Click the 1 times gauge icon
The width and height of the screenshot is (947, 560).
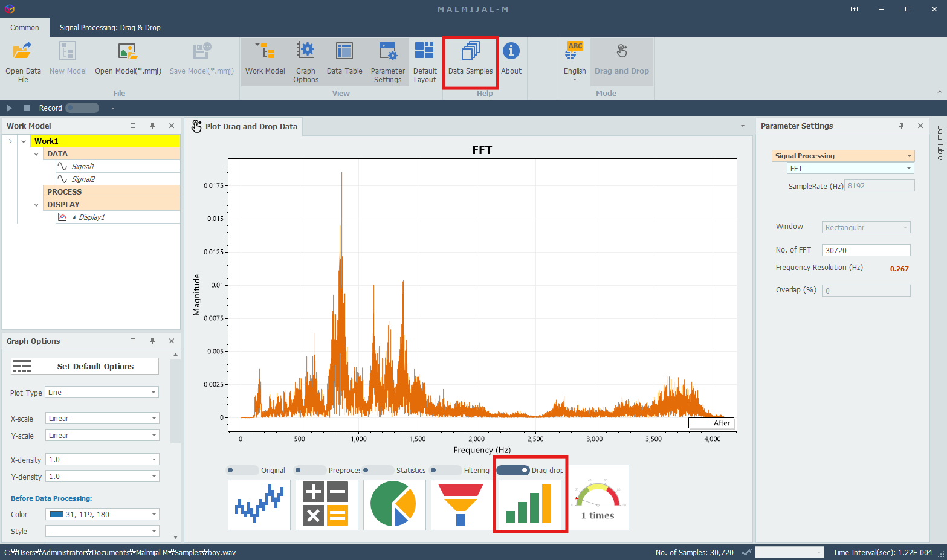click(598, 498)
